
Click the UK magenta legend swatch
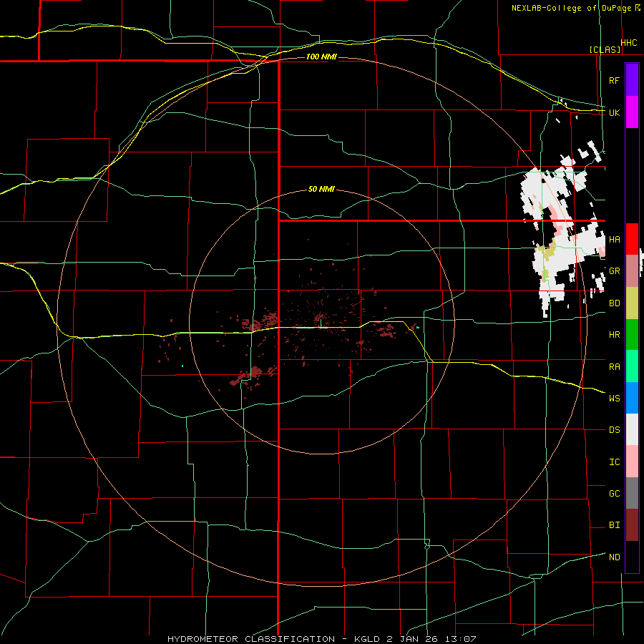tap(632, 112)
